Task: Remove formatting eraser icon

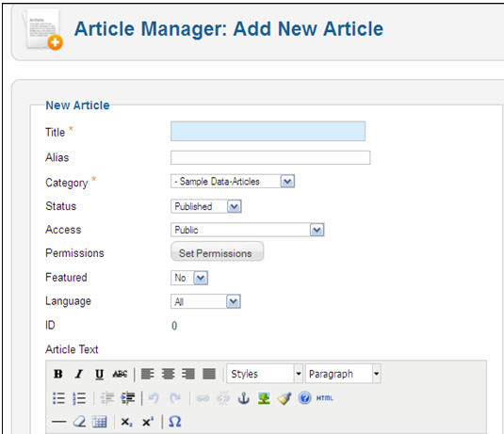Action: (x=79, y=422)
